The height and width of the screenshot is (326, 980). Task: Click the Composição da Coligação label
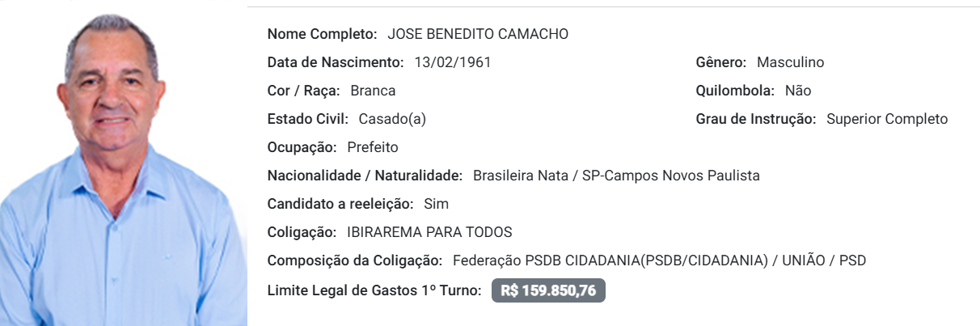[354, 260]
